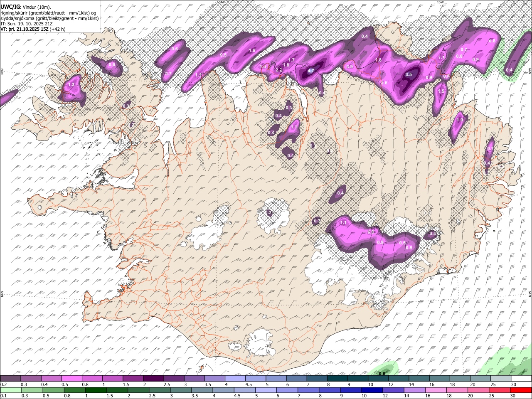
Task: Click the 0.2 label starting the upper legend
Action: click(x=4, y=384)
